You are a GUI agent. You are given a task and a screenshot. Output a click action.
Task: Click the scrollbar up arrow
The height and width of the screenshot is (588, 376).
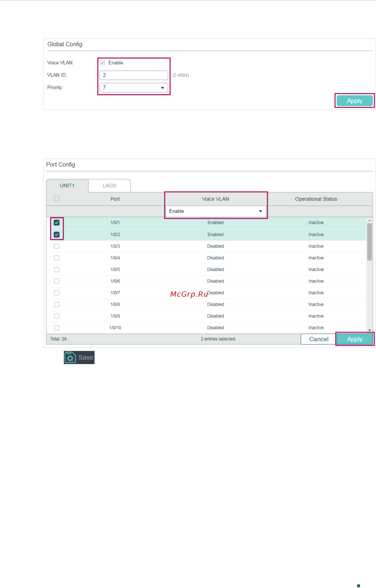(x=369, y=220)
